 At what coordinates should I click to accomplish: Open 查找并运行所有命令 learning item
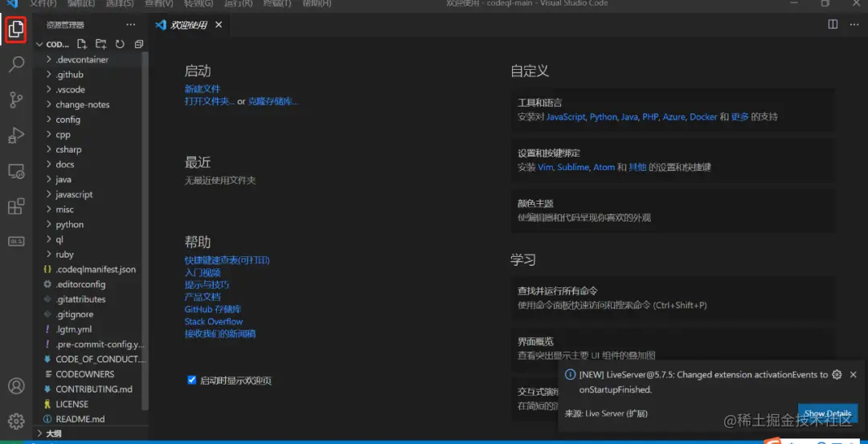[672, 298]
